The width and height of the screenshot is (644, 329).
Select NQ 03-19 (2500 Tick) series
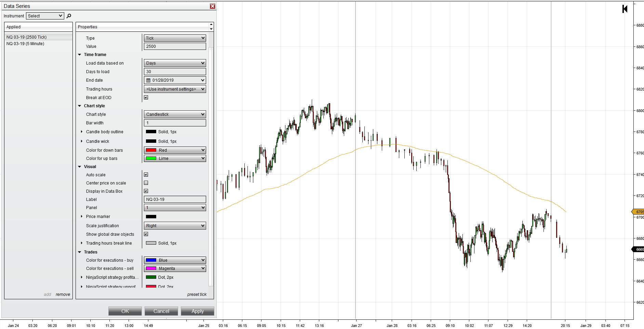[26, 37]
